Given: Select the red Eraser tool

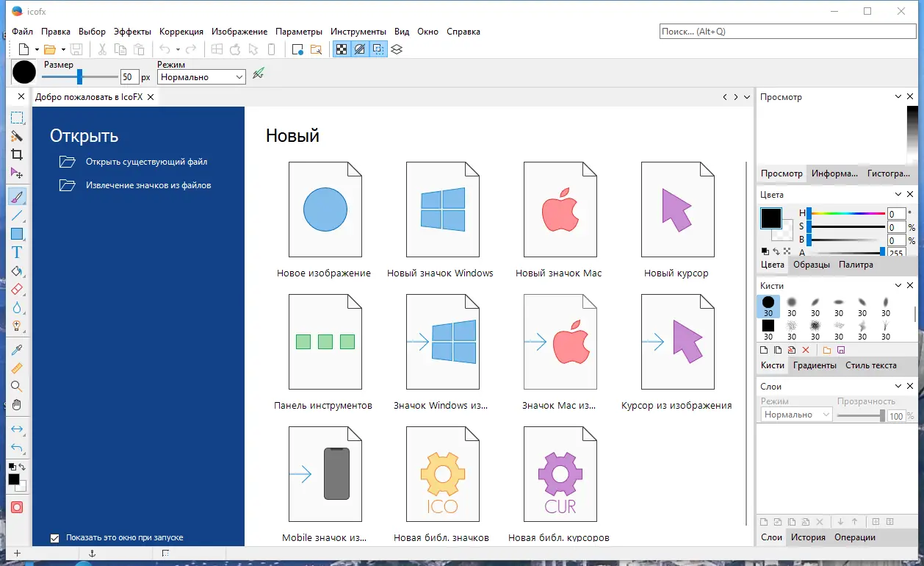Looking at the screenshot, I should tap(16, 290).
